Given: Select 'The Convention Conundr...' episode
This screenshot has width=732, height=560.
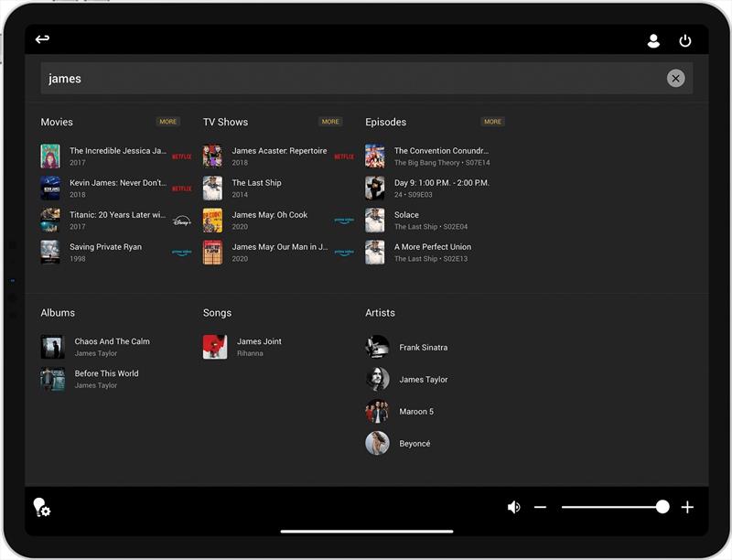Looking at the screenshot, I should pyautogui.click(x=441, y=151).
